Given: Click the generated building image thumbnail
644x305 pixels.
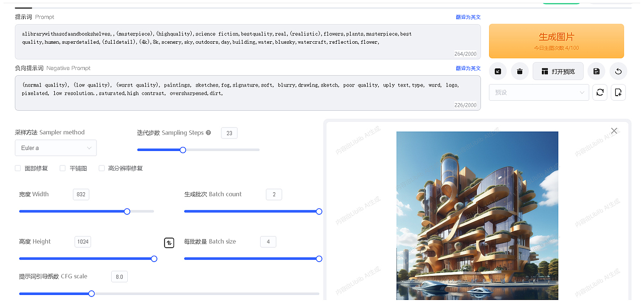Looking at the screenshot, I should [x=477, y=216].
